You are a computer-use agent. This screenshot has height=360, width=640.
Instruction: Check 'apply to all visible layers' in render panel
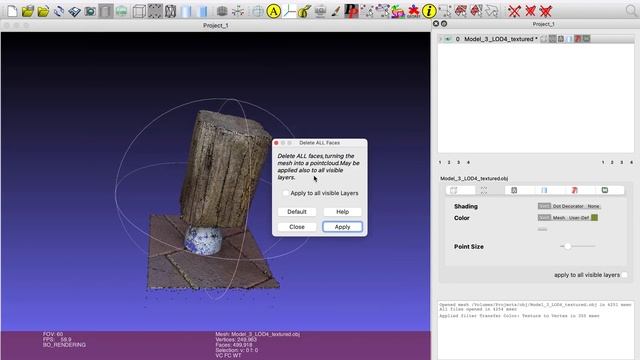click(624, 275)
